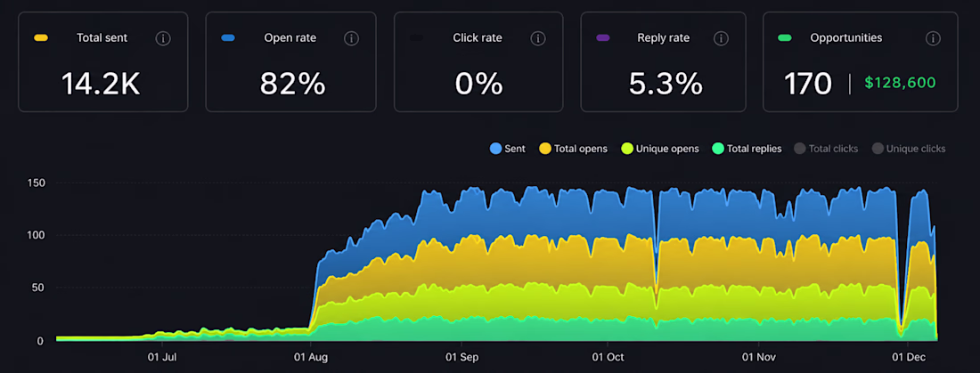
Task: Enable Unique clicks series in legend
Action: (x=909, y=149)
